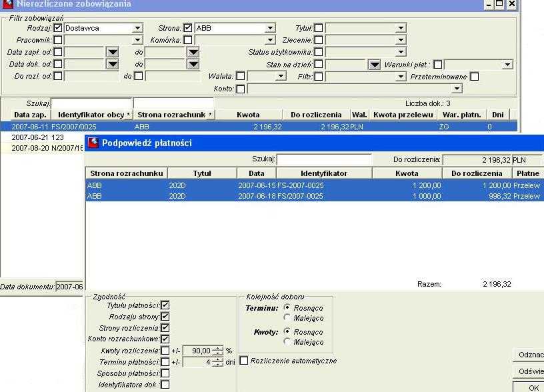Click the Podpowiedź płatności title icon

[x=93, y=143]
